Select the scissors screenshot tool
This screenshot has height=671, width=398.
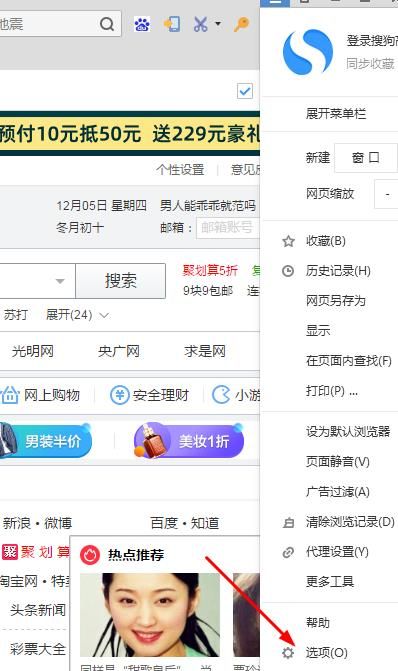point(200,24)
